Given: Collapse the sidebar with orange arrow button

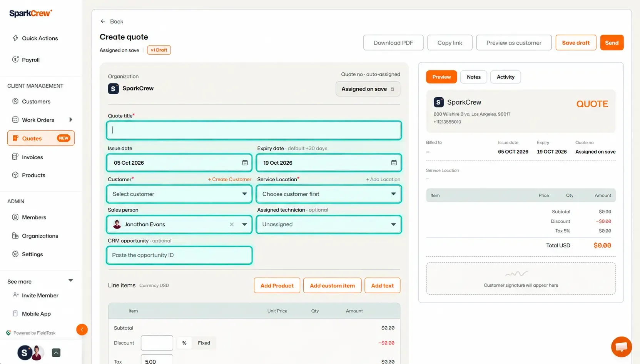Looking at the screenshot, I should tap(82, 329).
